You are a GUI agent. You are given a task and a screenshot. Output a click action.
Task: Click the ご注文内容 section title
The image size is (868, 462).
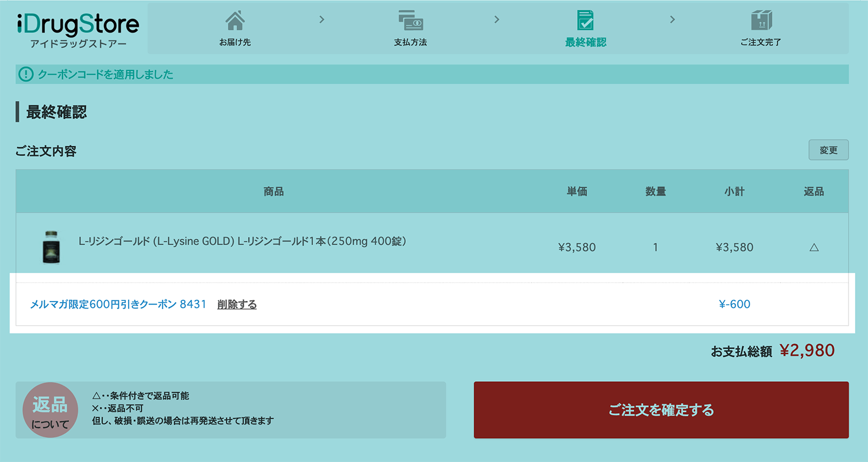(46, 151)
